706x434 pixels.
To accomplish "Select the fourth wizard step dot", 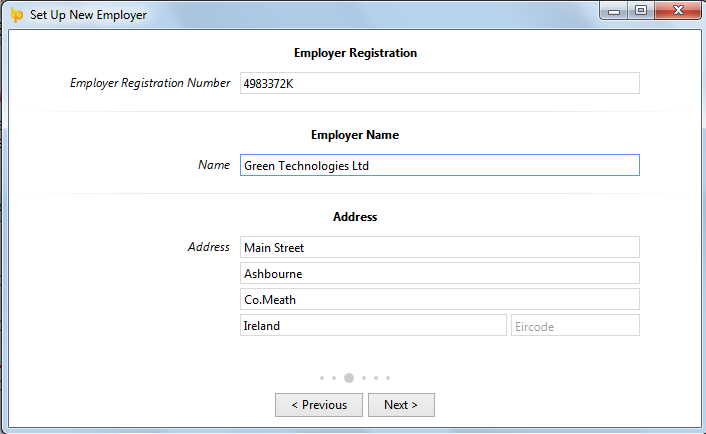I will [364, 378].
